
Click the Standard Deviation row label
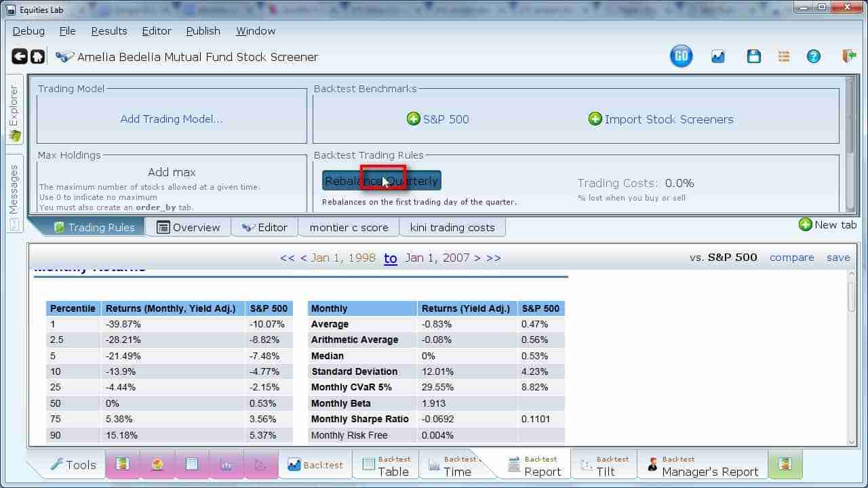[354, 371]
